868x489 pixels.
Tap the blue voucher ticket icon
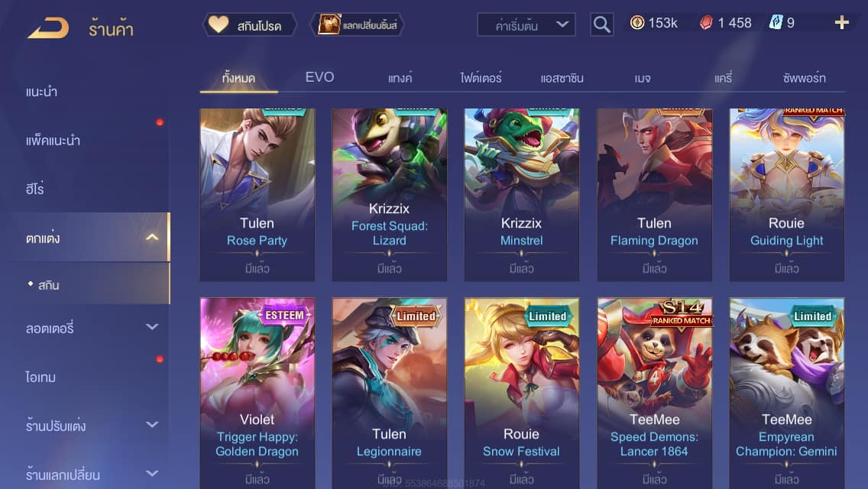(x=776, y=22)
